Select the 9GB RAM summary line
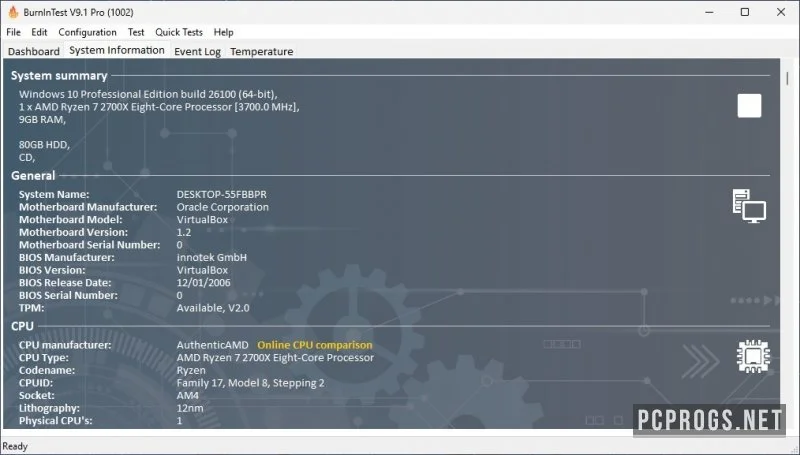The height and width of the screenshot is (455, 800). tap(42, 120)
